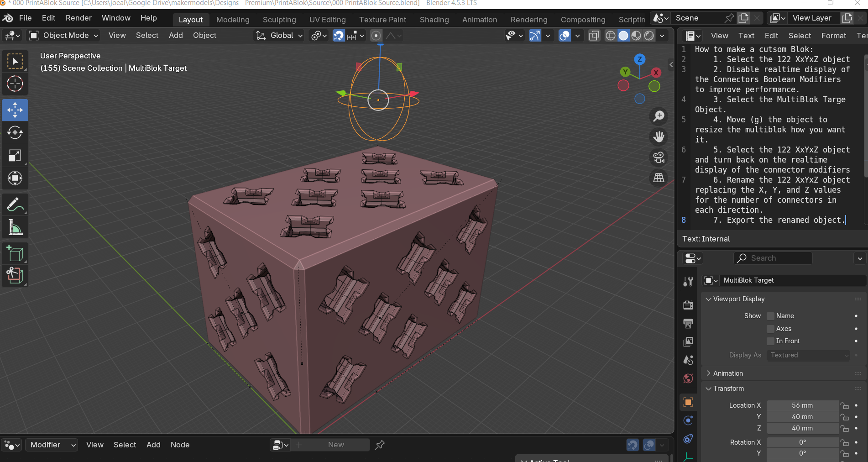Choose the Measure tool
The width and height of the screenshot is (868, 462).
pyautogui.click(x=15, y=227)
